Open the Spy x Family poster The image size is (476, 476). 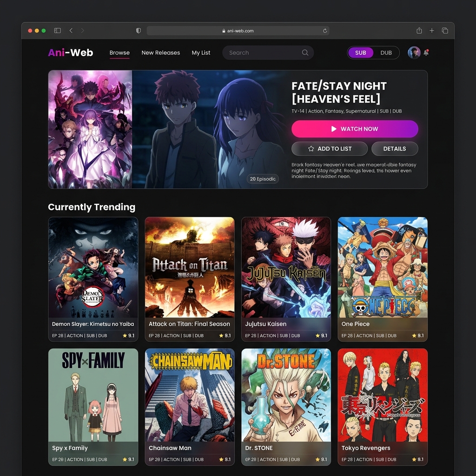pyautogui.click(x=93, y=395)
